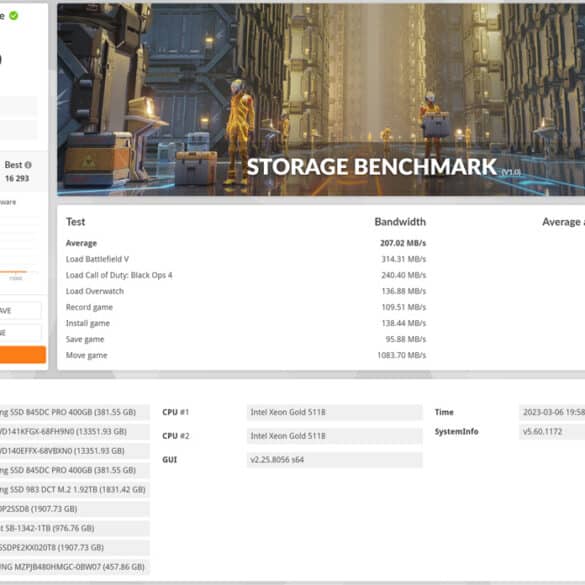Click the Time label

(444, 412)
